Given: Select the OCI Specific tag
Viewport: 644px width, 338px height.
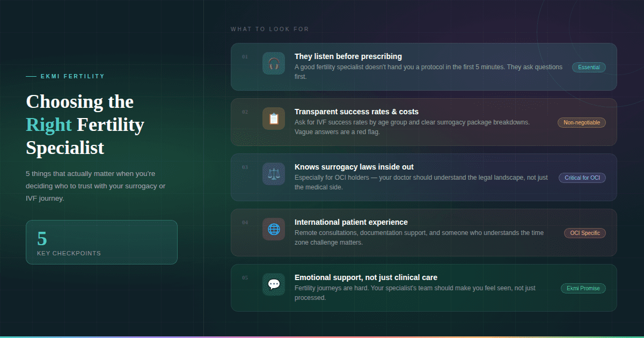Looking at the screenshot, I should [584, 233].
